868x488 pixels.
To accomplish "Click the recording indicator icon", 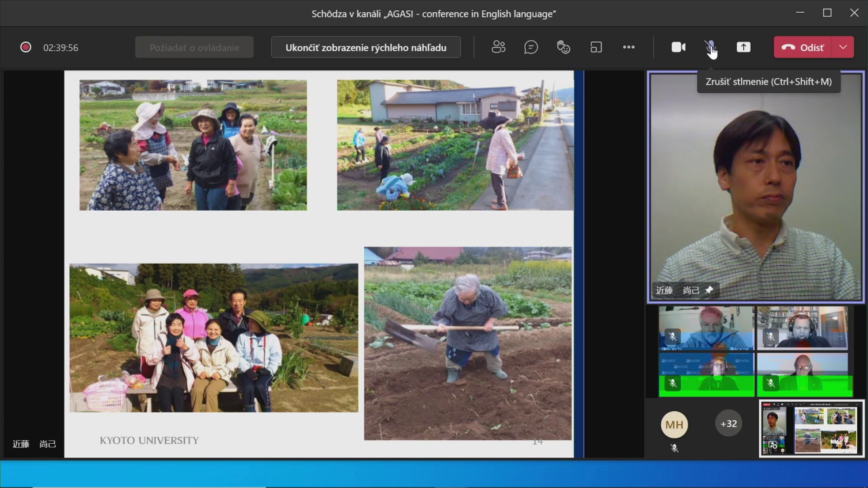I will pos(26,47).
